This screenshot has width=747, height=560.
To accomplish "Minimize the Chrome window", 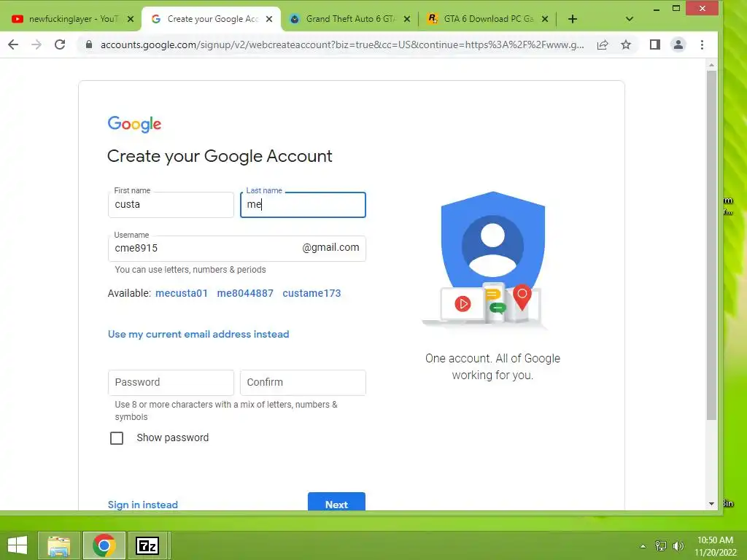I will click(657, 9).
